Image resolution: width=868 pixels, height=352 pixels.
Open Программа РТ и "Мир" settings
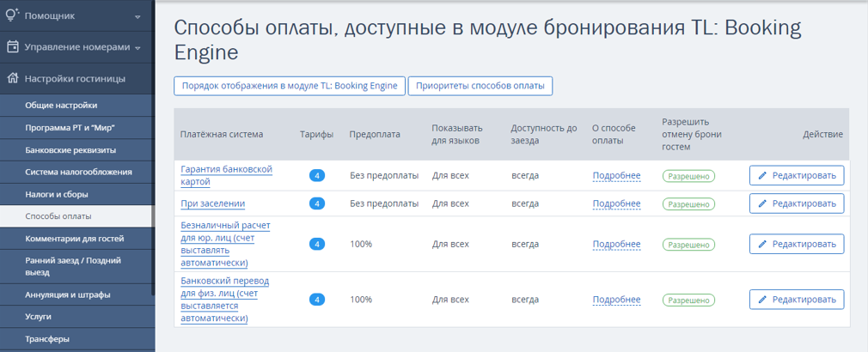click(76, 128)
